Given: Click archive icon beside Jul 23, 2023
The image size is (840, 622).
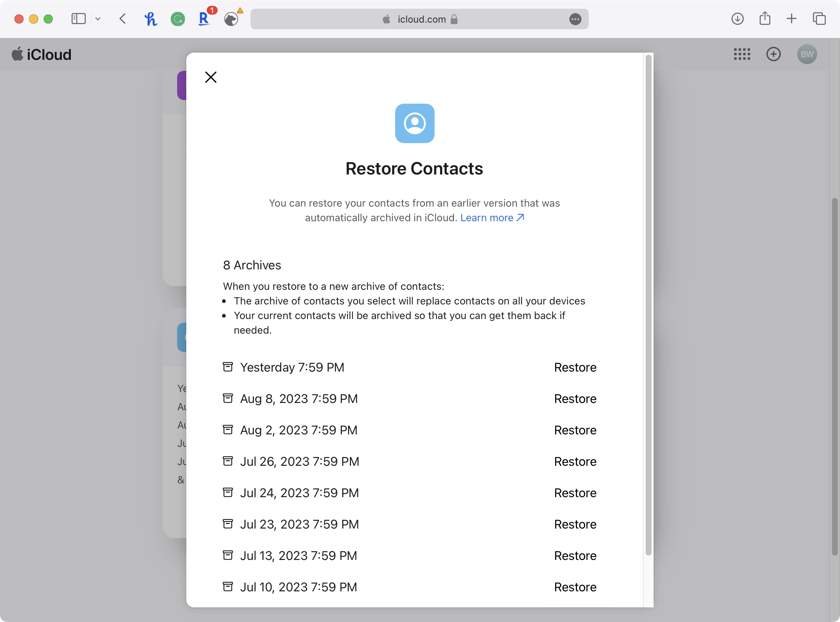Looking at the screenshot, I should click(228, 524).
